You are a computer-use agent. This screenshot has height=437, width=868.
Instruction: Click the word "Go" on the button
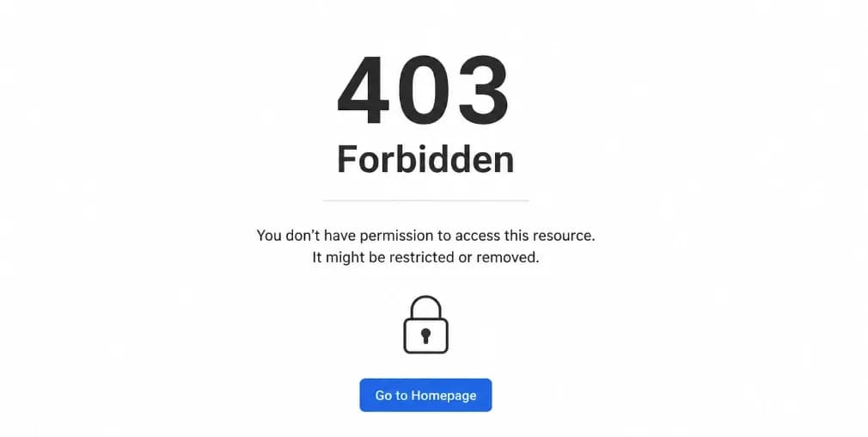point(383,396)
